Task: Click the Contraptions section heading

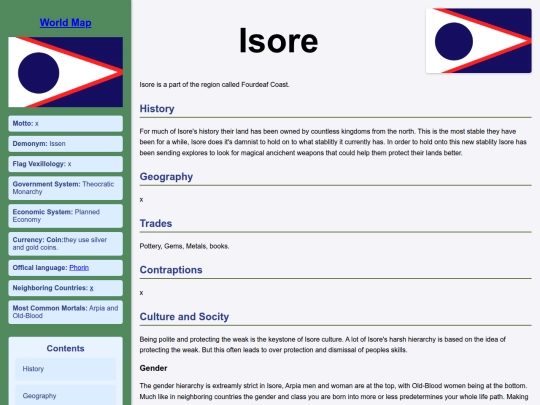Action: (171, 270)
